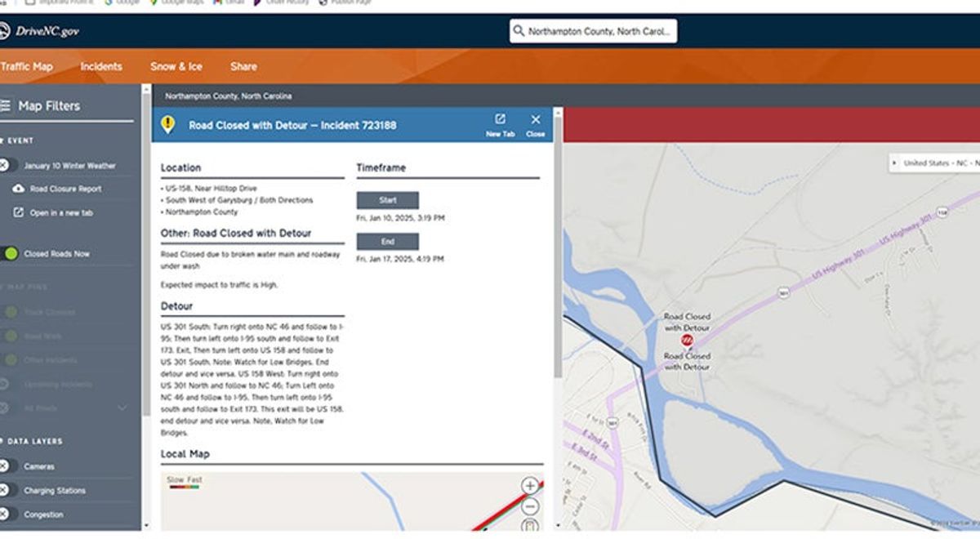Click the yellow warning pin icon

click(x=167, y=124)
